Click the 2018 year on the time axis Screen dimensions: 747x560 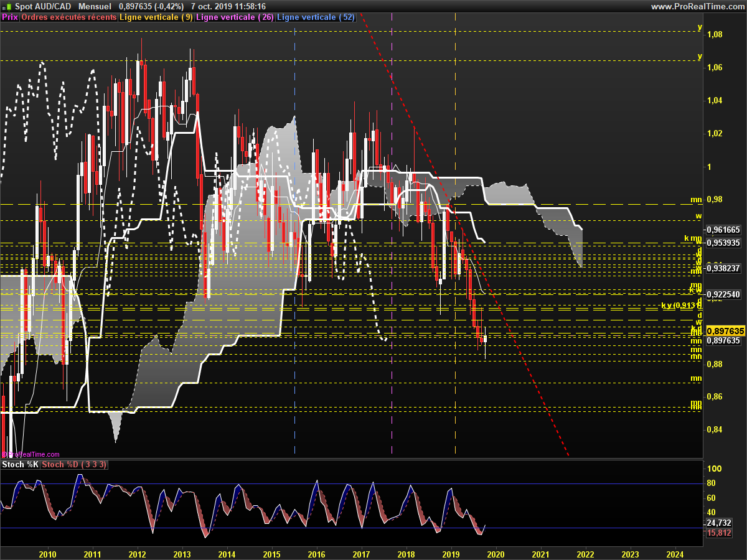406,554
